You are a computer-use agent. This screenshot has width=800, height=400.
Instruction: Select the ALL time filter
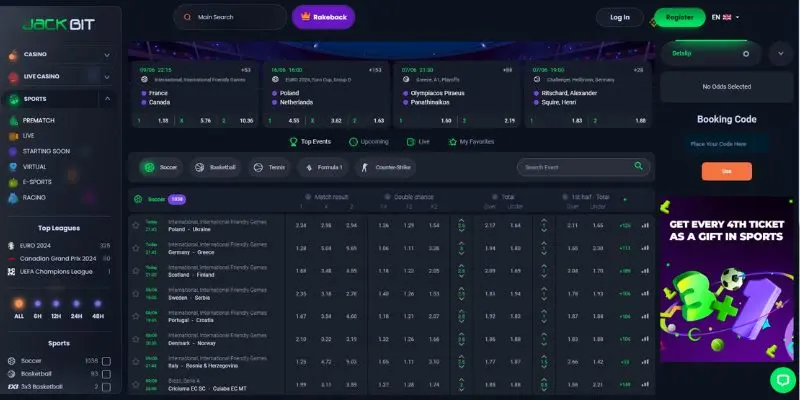click(19, 309)
